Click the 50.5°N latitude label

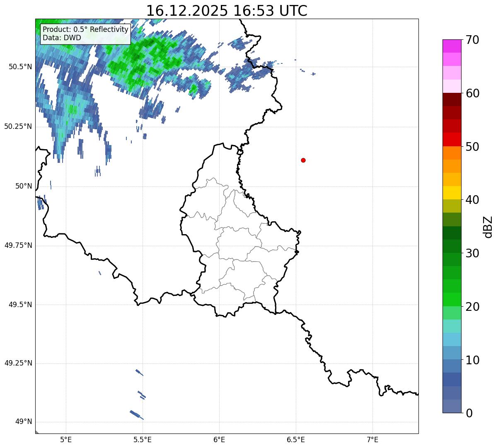(x=20, y=67)
